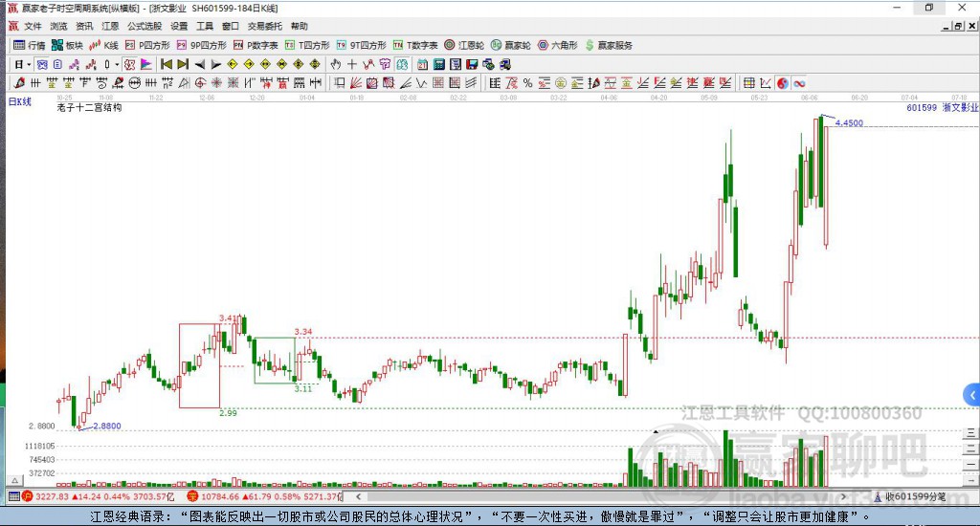Open the 窗口 menu
This screenshot has width=980, height=526.
[230, 26]
